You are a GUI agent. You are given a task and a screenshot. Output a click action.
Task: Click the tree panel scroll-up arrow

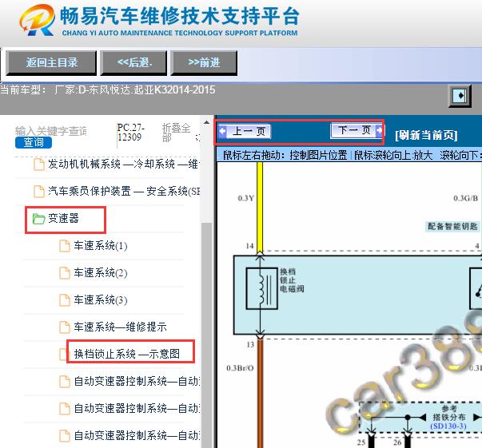[x=206, y=122]
